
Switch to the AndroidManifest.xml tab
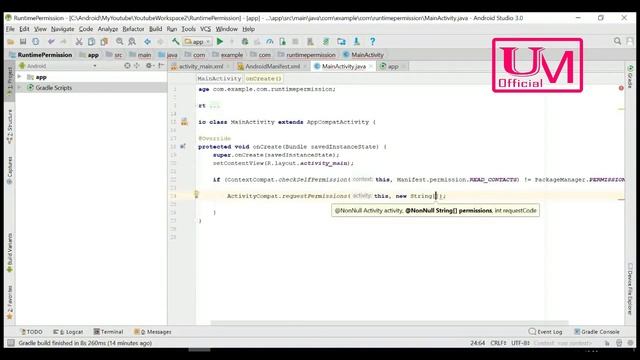pos(272,66)
